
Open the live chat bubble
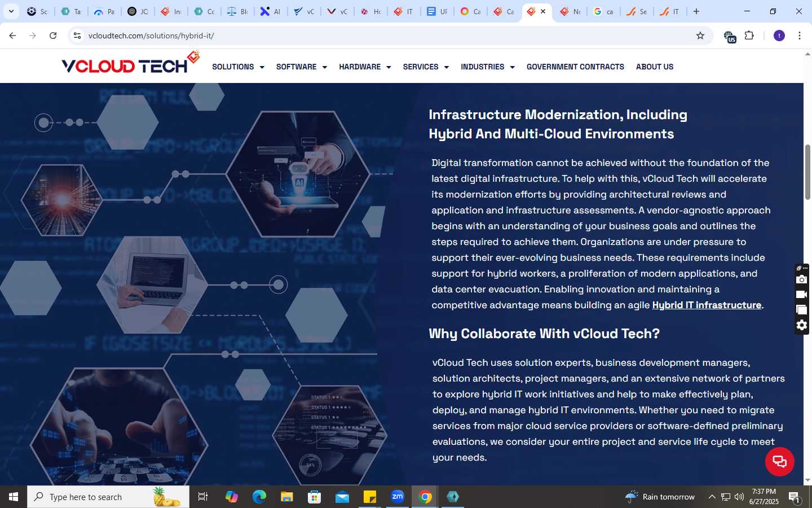point(779,461)
